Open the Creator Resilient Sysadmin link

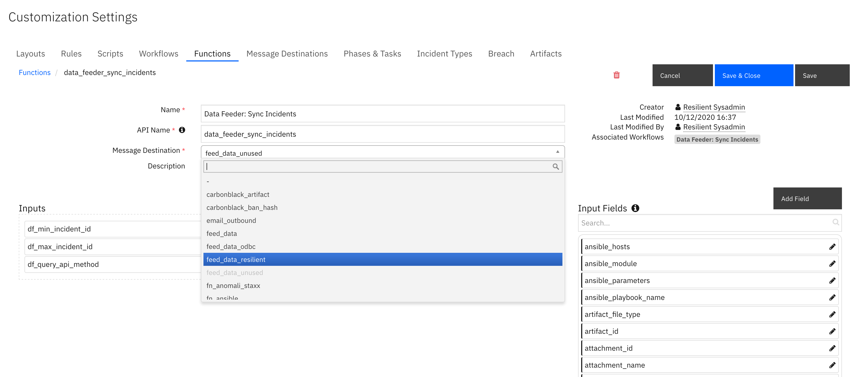click(x=714, y=107)
